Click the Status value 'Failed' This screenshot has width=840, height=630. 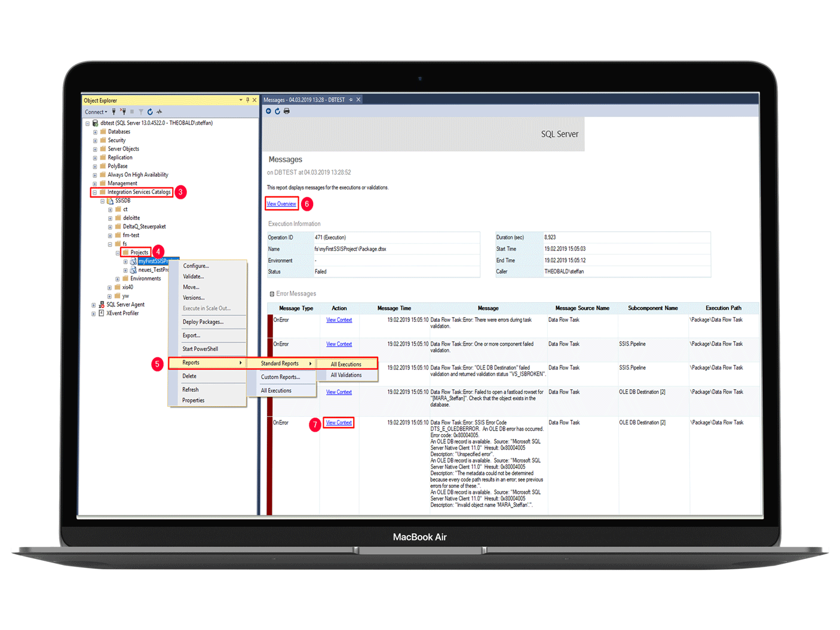click(x=321, y=272)
